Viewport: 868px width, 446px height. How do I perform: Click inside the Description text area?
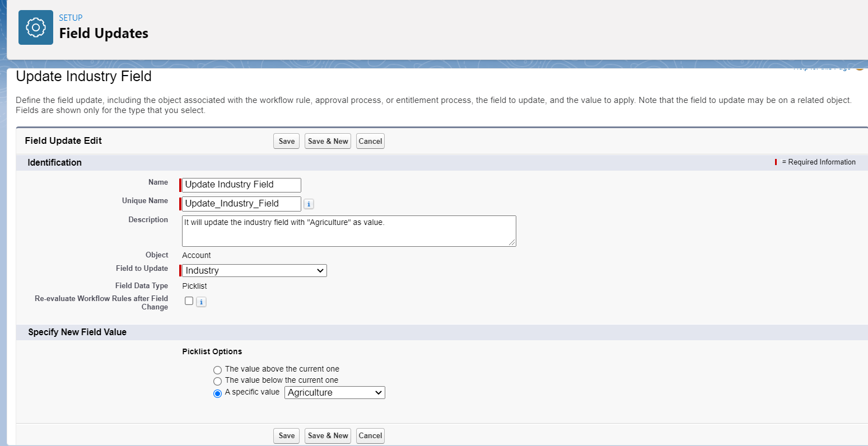click(348, 231)
